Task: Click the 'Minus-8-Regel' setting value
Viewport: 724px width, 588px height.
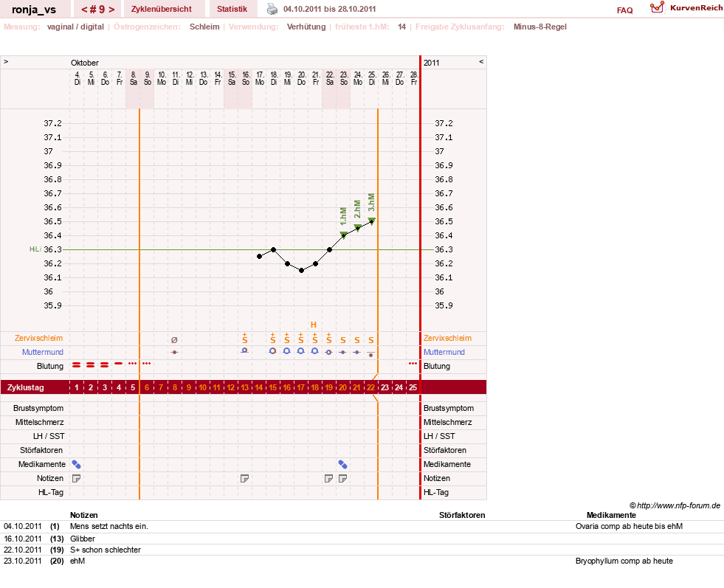Action: (x=539, y=27)
